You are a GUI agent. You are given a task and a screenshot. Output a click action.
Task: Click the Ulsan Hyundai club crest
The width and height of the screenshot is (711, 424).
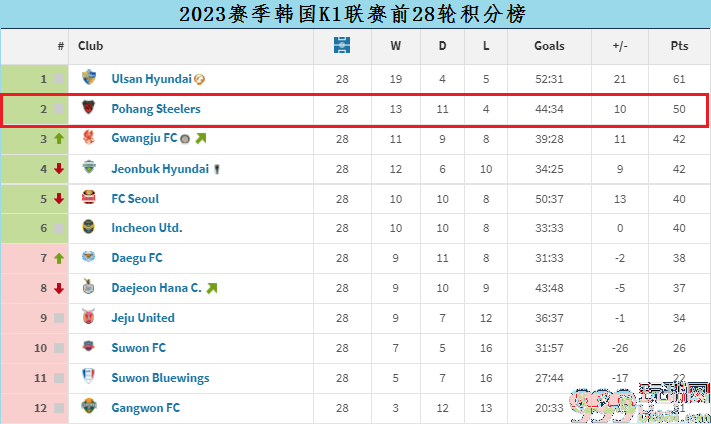89,78
